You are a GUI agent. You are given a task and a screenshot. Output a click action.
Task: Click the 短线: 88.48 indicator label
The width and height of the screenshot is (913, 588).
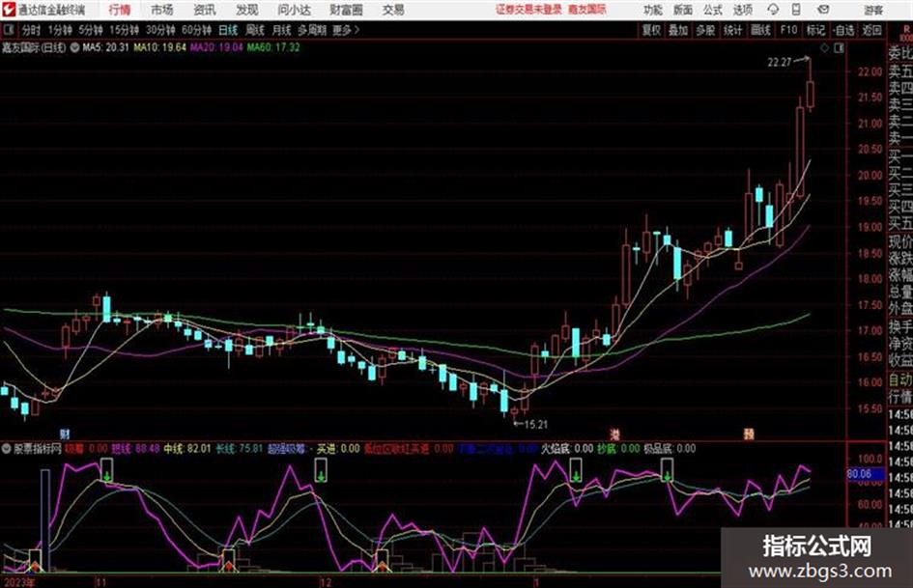(x=135, y=449)
